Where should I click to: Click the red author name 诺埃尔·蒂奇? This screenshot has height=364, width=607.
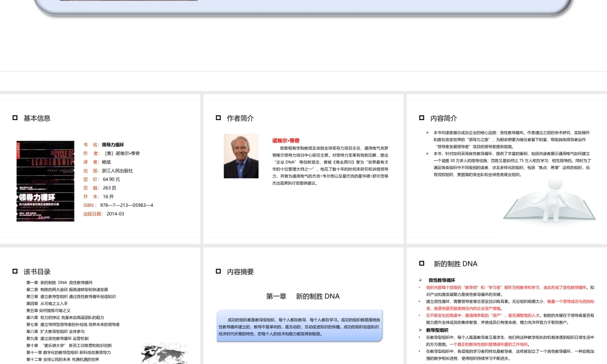tap(286, 141)
